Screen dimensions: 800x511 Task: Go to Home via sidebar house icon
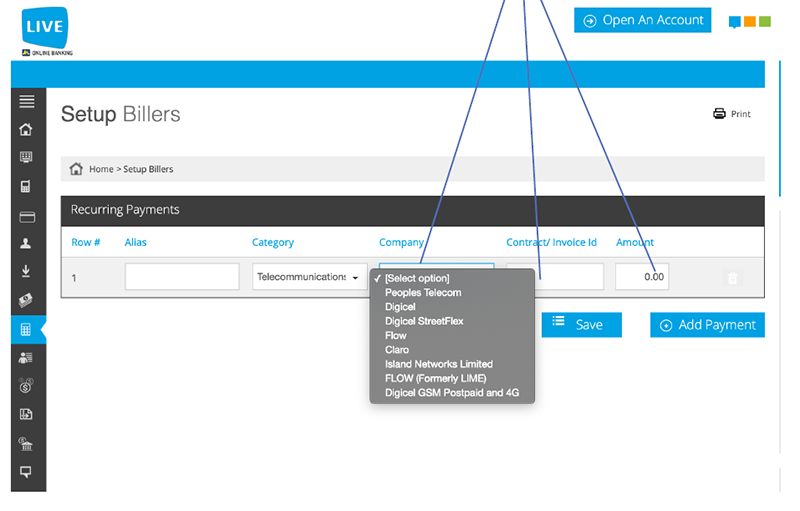tap(26, 129)
